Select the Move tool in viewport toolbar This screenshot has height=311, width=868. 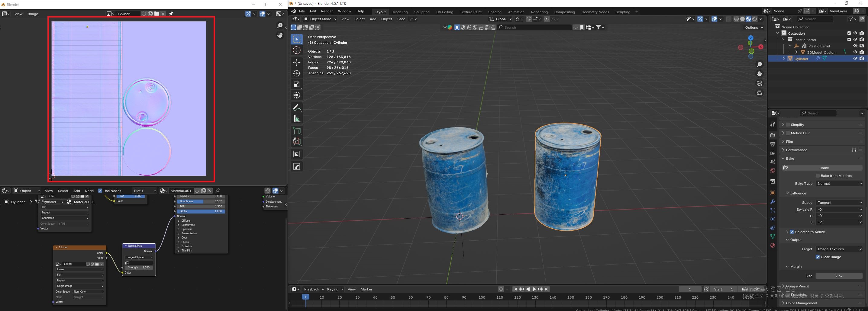(296, 62)
